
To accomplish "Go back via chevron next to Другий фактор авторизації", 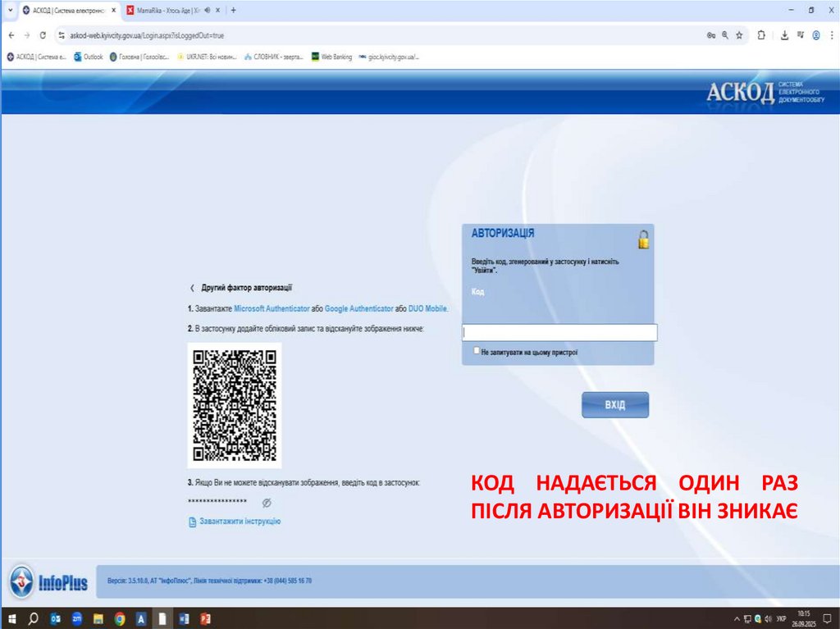I will pyautogui.click(x=192, y=288).
